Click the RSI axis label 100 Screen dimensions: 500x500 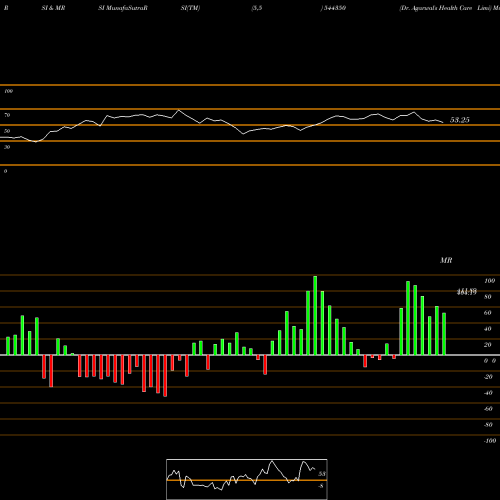coord(8,91)
